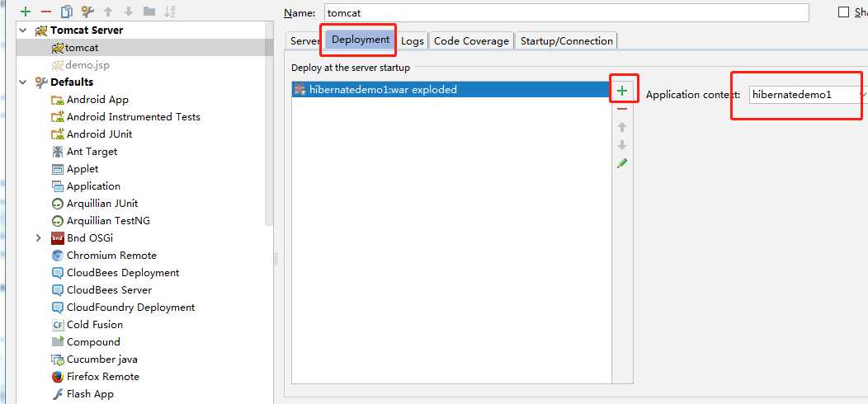Select Arquillian TestNG default
Screen dimensions: 868x404
[x=109, y=221]
